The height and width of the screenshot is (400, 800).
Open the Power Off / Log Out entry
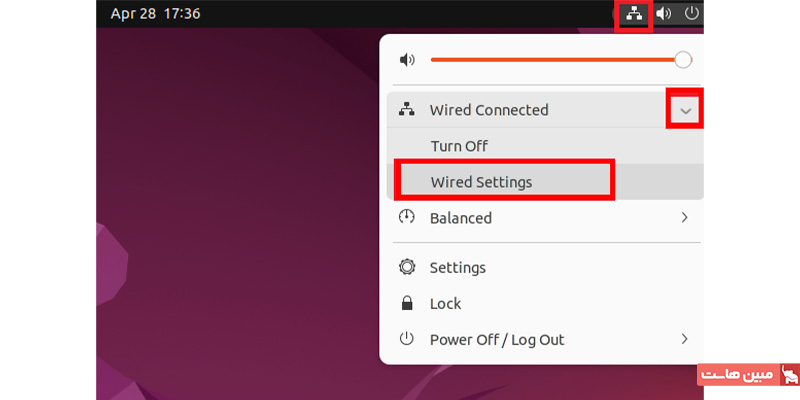coord(497,340)
